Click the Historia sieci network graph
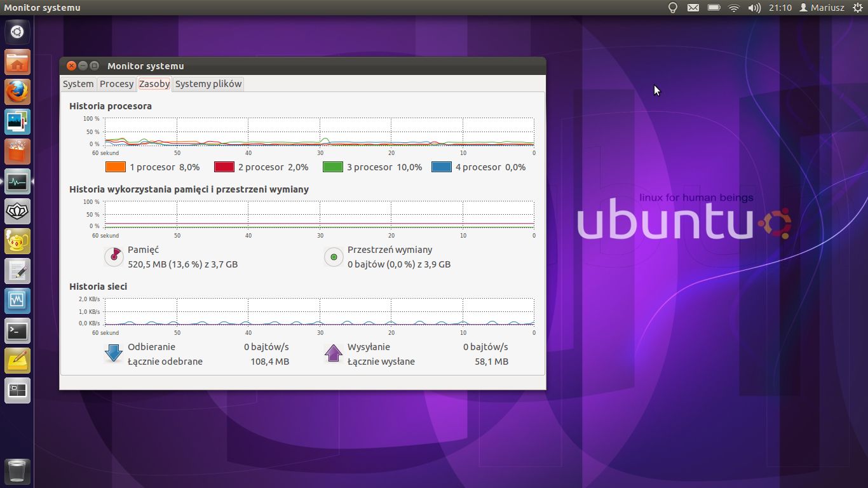This screenshot has width=868, height=488. coord(319,311)
